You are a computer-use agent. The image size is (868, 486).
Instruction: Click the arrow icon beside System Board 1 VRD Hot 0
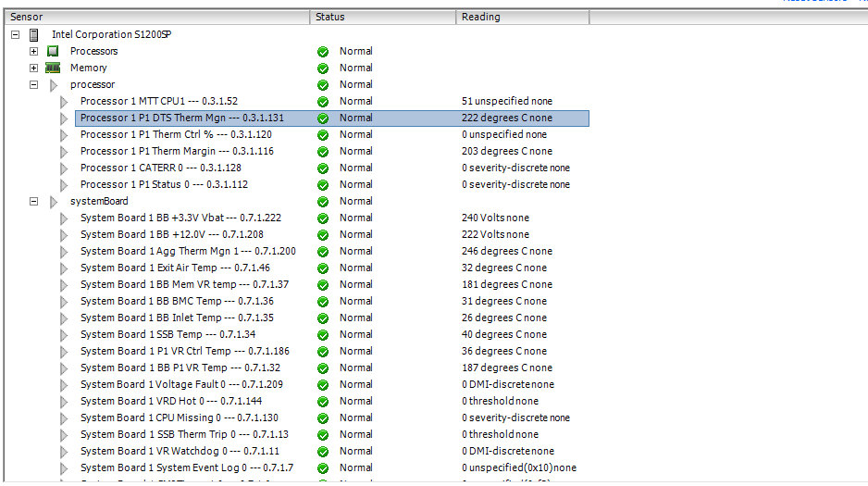coord(64,402)
